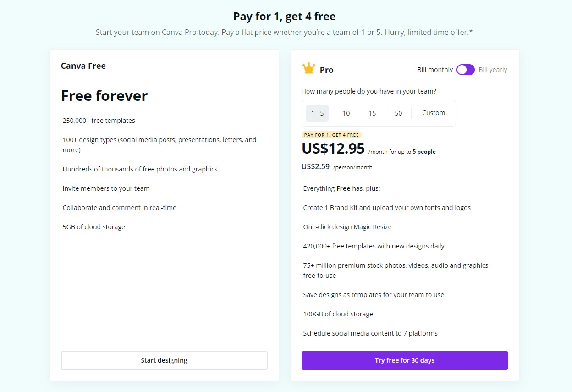Click the Canva Free plan title
Image resolution: width=572 pixels, height=392 pixels.
click(x=83, y=66)
